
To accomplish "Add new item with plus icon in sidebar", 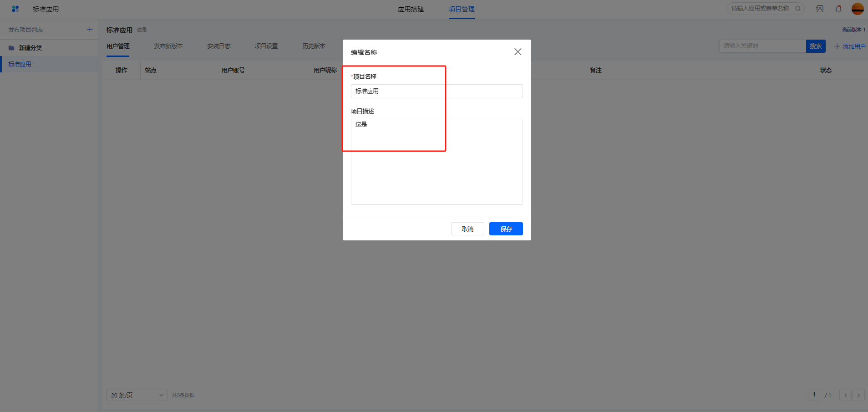I will 90,30.
